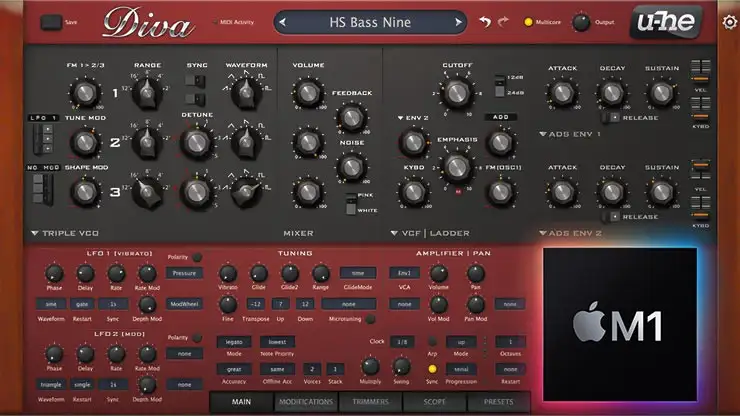The image size is (740, 416).
Task: Toggle the lower Sync switch
Action: (195, 99)
